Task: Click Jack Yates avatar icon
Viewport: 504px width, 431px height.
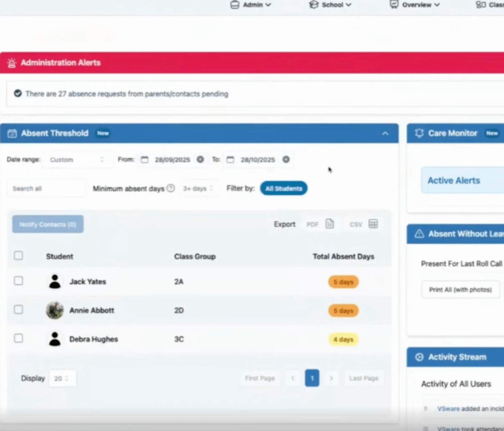Action: click(x=55, y=282)
